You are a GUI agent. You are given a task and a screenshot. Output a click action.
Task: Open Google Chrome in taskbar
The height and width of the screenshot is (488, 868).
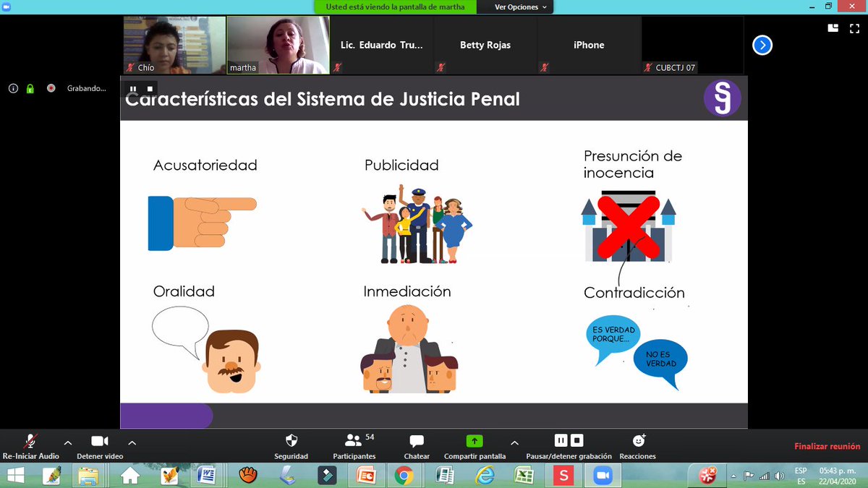coord(404,475)
